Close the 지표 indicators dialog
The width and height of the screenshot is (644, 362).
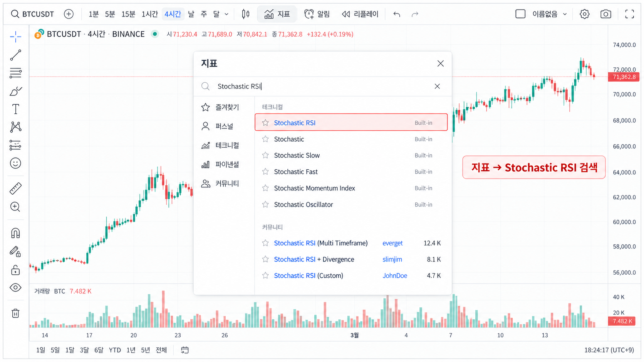tap(441, 63)
